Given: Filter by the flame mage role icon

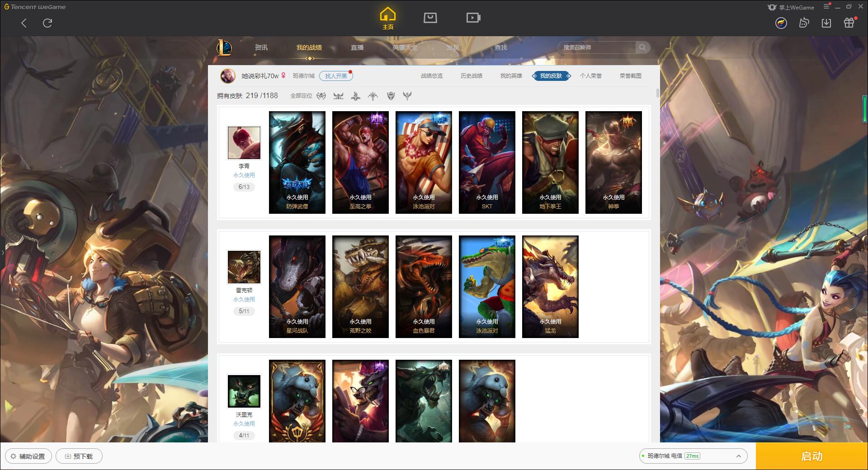Looking at the screenshot, I should tap(356, 96).
